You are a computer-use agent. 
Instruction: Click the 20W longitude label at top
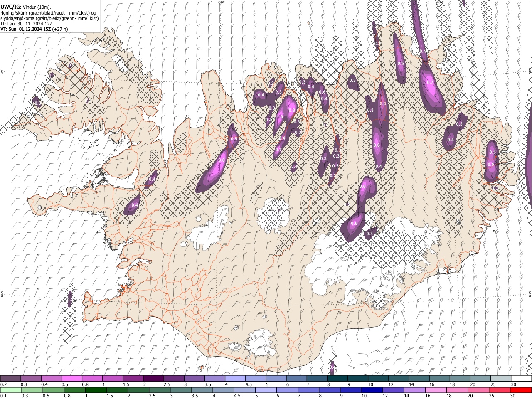pyautogui.click(x=221, y=2)
